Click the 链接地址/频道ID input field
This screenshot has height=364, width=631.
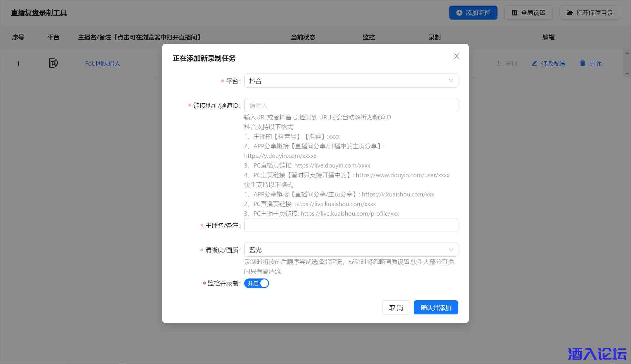pyautogui.click(x=351, y=105)
